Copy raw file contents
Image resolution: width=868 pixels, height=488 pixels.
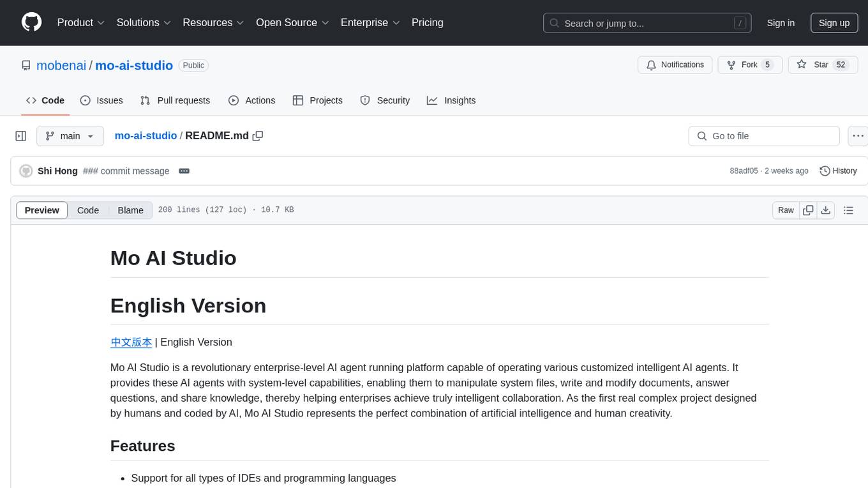point(808,210)
